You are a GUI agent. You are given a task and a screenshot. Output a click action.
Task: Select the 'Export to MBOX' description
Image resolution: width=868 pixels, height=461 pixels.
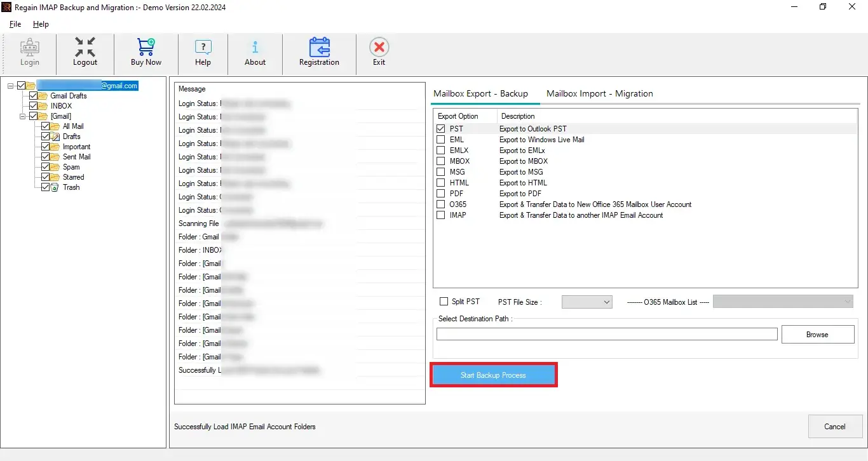pos(524,161)
